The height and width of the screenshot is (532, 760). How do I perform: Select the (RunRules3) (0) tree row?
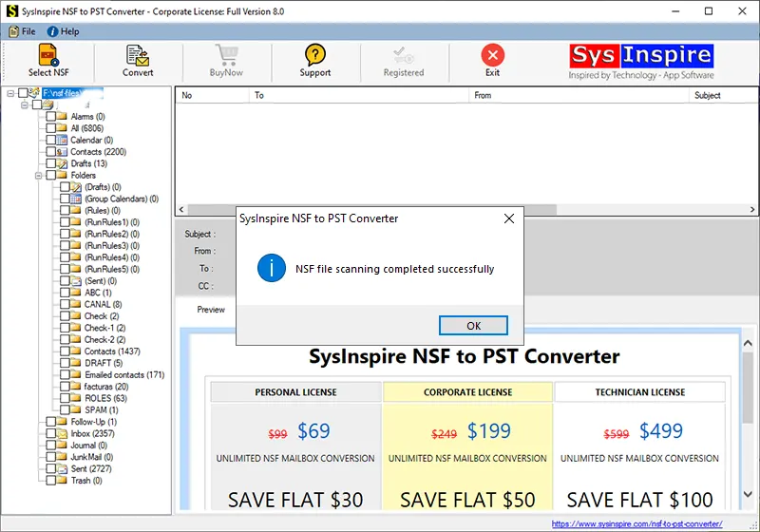(112, 246)
